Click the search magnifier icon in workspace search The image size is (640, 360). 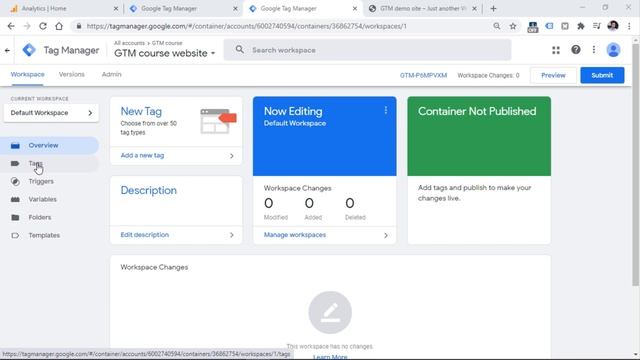240,50
